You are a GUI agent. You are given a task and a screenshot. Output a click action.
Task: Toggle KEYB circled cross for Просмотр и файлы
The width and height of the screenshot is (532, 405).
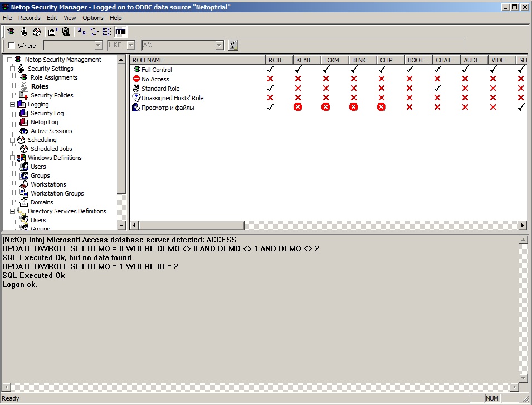(x=298, y=107)
